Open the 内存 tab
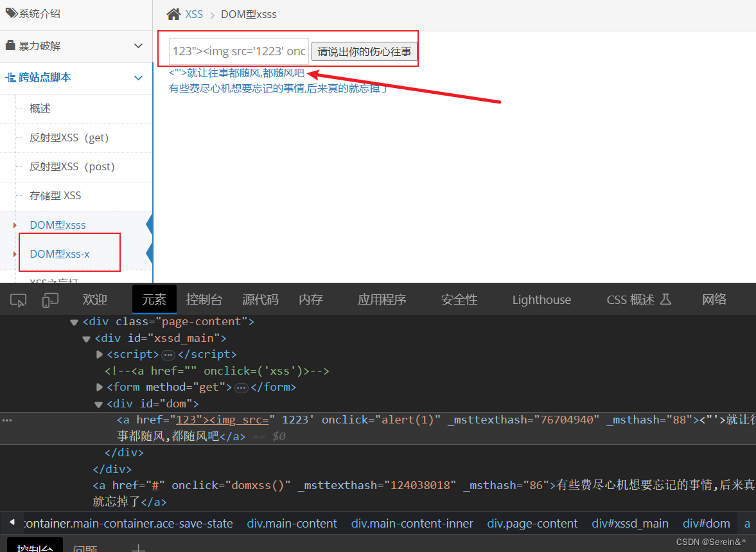Screen dimensions: 756x552 310,299
